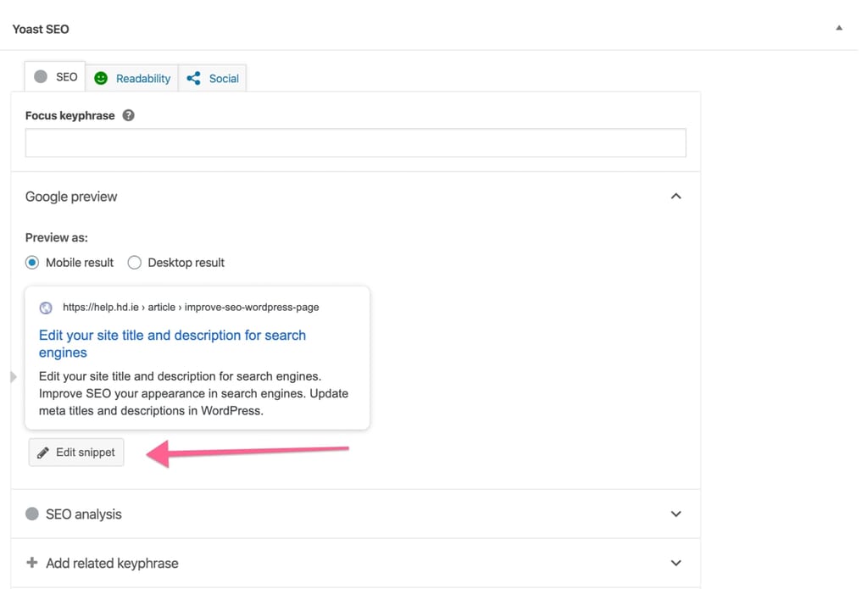Click the meta description text in the preview
868x589 pixels.
click(193, 393)
